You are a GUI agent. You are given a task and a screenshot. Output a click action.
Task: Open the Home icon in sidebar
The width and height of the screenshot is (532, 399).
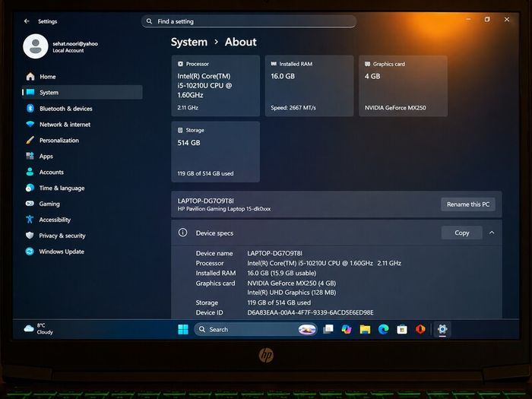tap(30, 76)
